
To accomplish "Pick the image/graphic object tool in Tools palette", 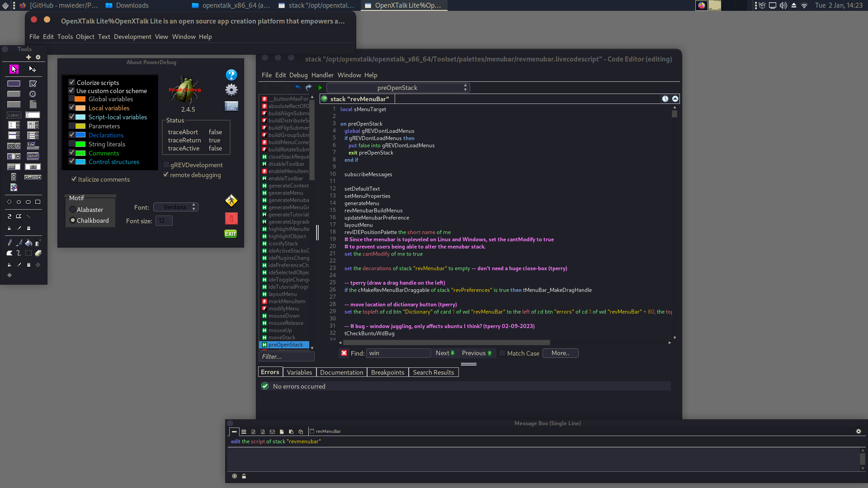I will 14,188.
